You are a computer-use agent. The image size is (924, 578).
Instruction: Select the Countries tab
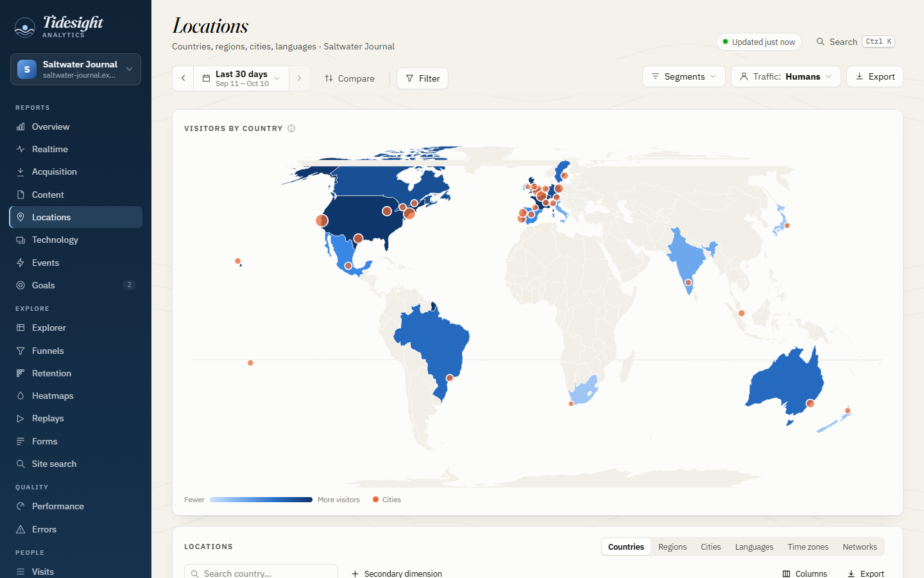click(x=626, y=547)
